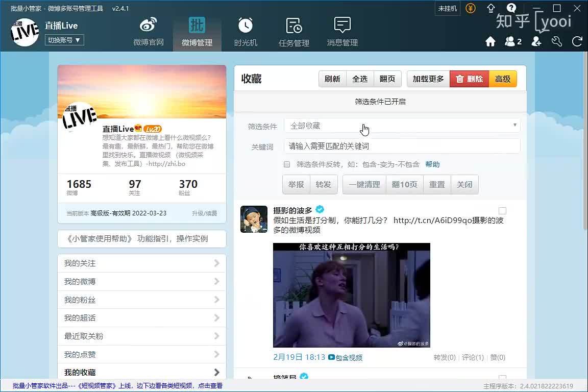Viewport: 588px width, 392px height.
Task: Click the Lv20 level badge
Action: [153, 129]
